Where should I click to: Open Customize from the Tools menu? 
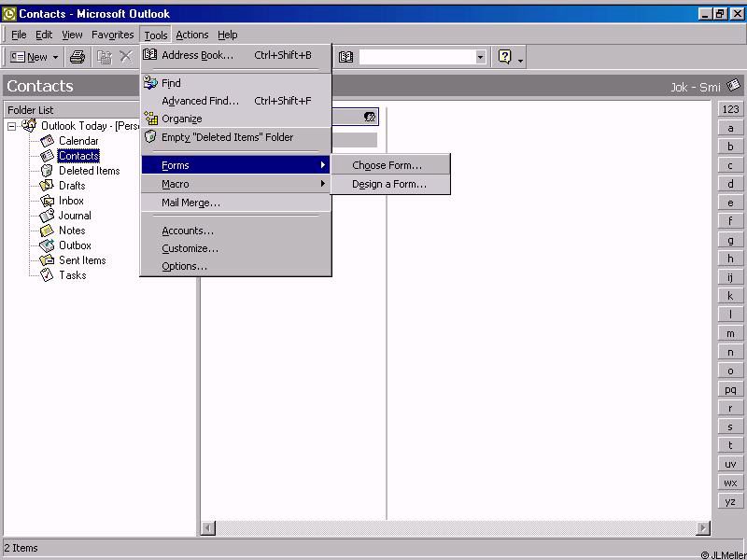pos(236,248)
